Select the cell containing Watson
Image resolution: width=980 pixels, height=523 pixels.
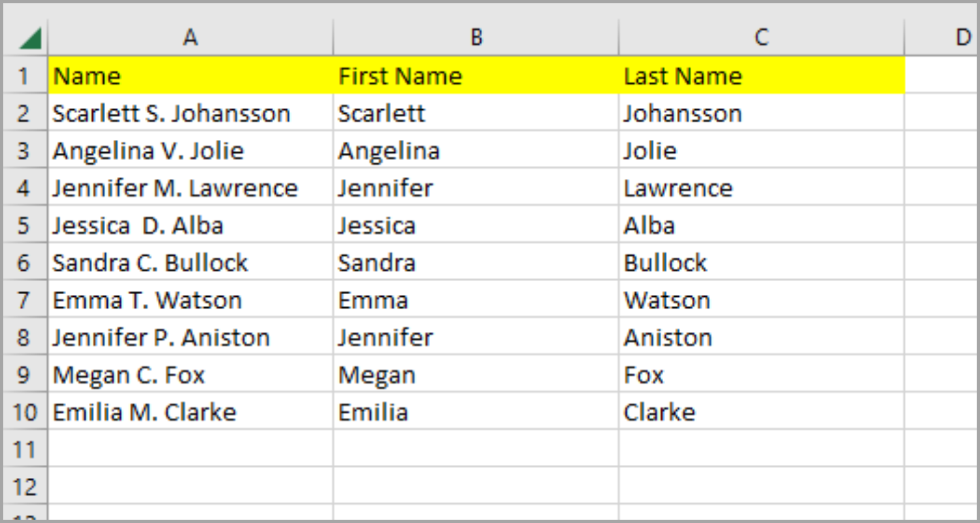(x=761, y=299)
